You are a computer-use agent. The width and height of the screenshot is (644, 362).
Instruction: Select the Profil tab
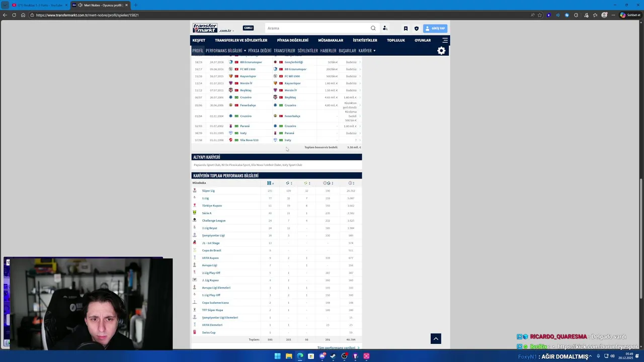198,51
